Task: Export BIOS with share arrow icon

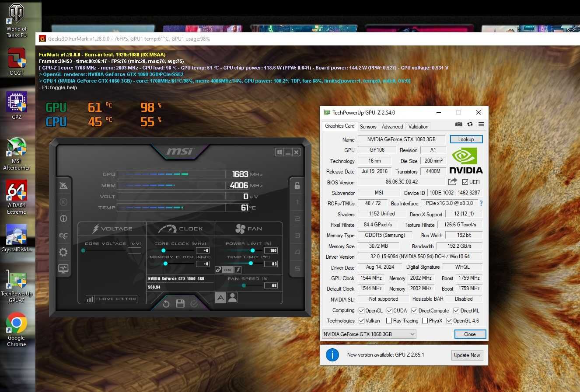Action: pyautogui.click(x=452, y=181)
